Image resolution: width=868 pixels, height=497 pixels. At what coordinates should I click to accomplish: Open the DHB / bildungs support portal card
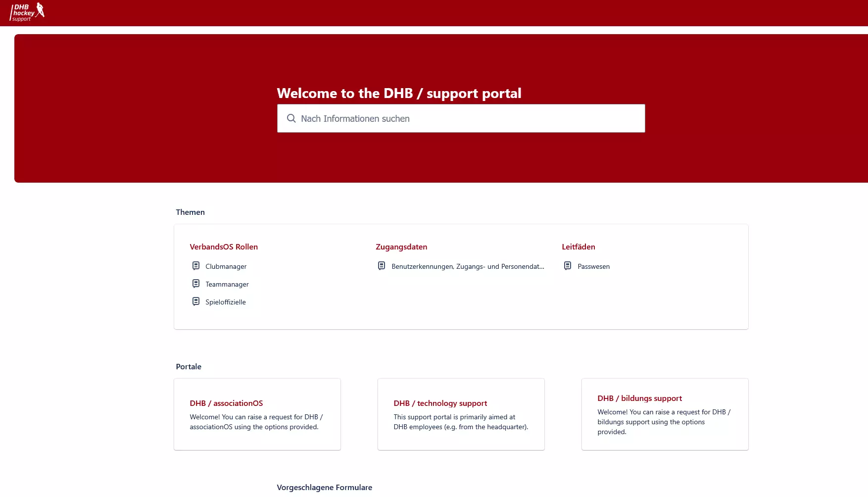(x=665, y=414)
